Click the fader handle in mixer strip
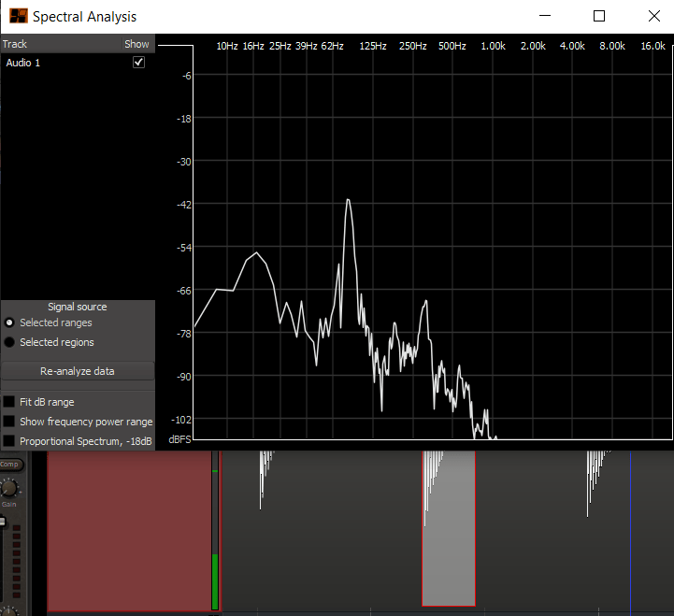The height and width of the screenshot is (616, 674). [x=3, y=522]
